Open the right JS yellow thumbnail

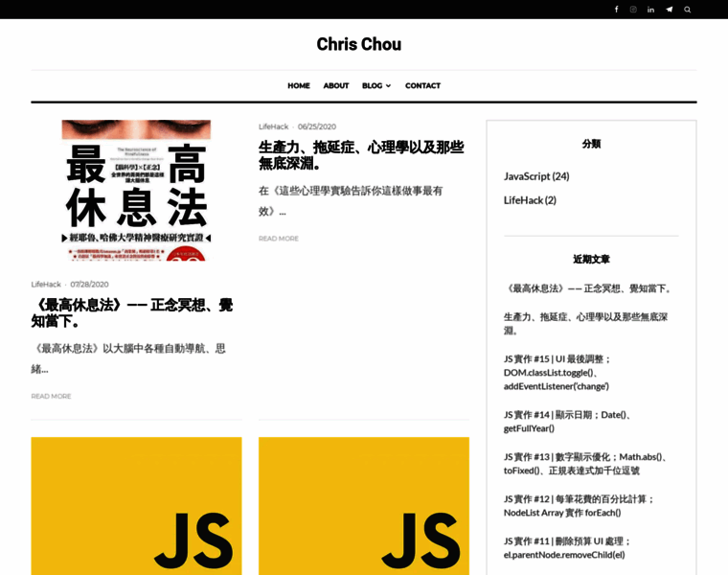[364, 506]
